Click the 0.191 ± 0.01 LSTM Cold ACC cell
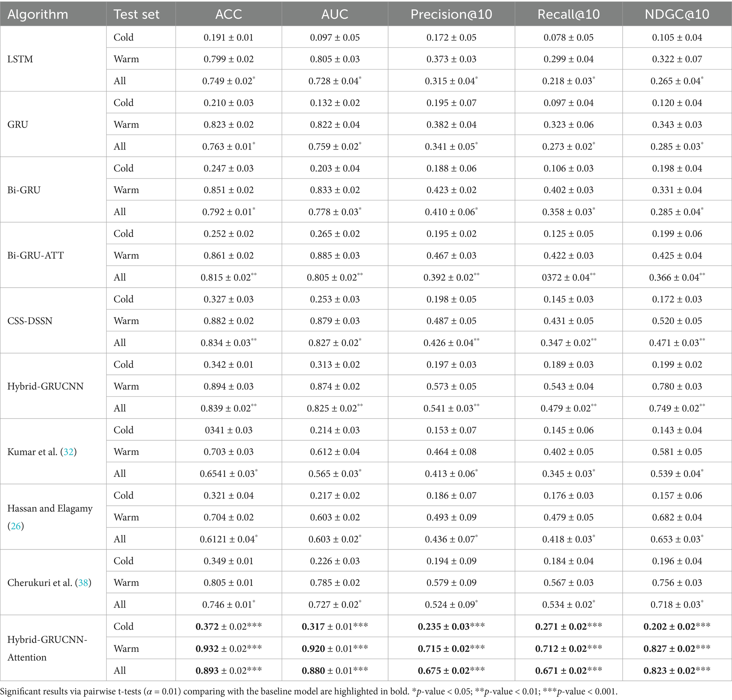The width and height of the screenshot is (732, 700). 229,37
